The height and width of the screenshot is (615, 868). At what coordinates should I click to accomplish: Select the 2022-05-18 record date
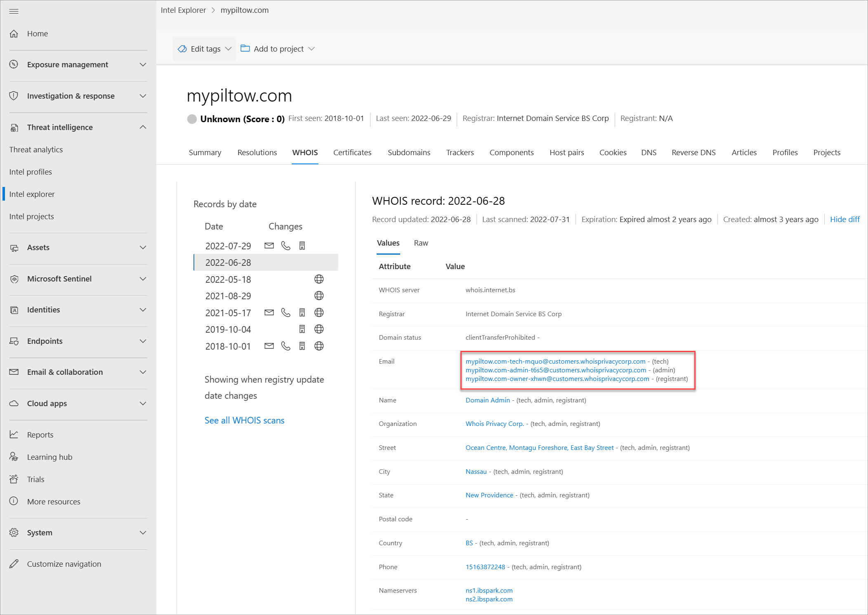point(228,279)
